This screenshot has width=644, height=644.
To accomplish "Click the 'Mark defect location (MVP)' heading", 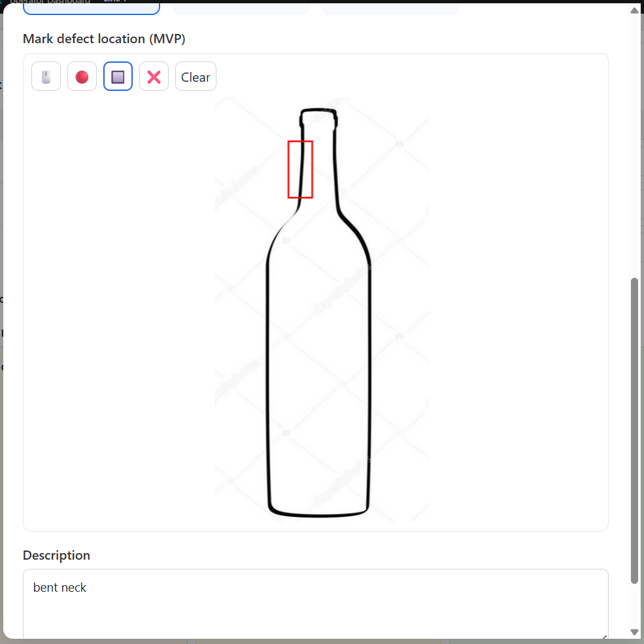I will [104, 39].
